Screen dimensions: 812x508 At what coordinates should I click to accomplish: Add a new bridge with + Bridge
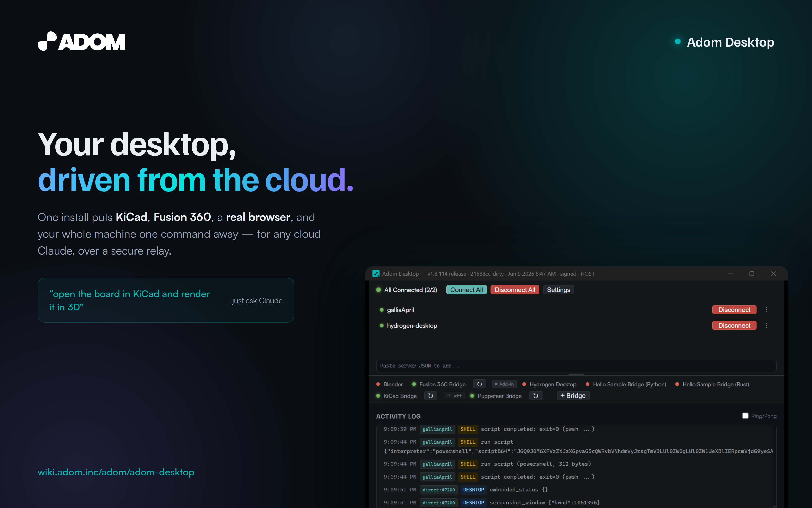[x=573, y=396]
